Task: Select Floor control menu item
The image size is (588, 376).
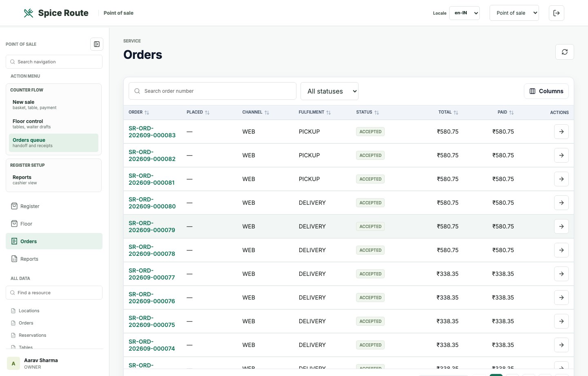Action: [53, 124]
